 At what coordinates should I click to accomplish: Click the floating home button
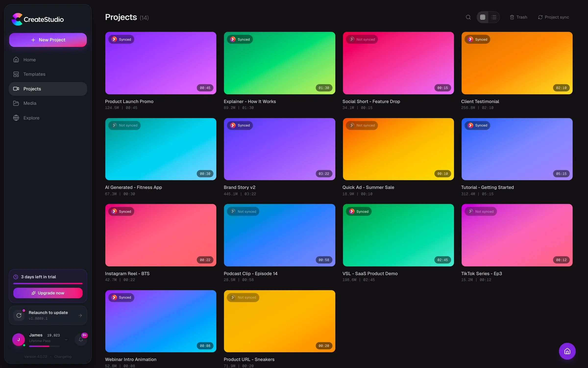pyautogui.click(x=567, y=351)
